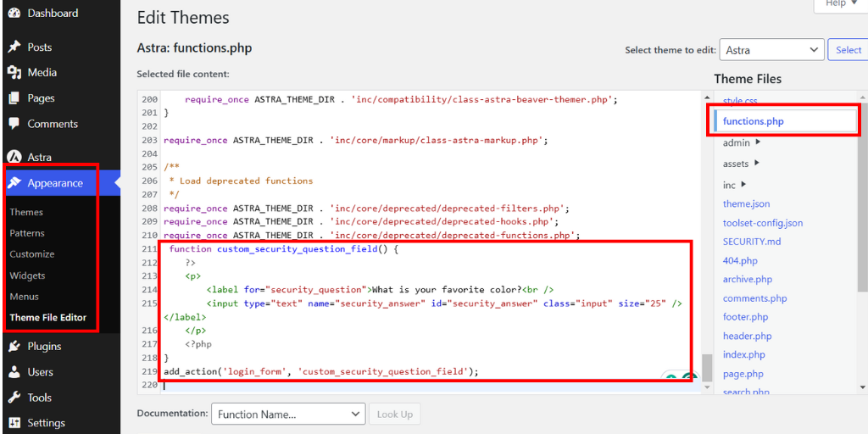
Task: Open Patterns under Appearance
Action: click(27, 233)
